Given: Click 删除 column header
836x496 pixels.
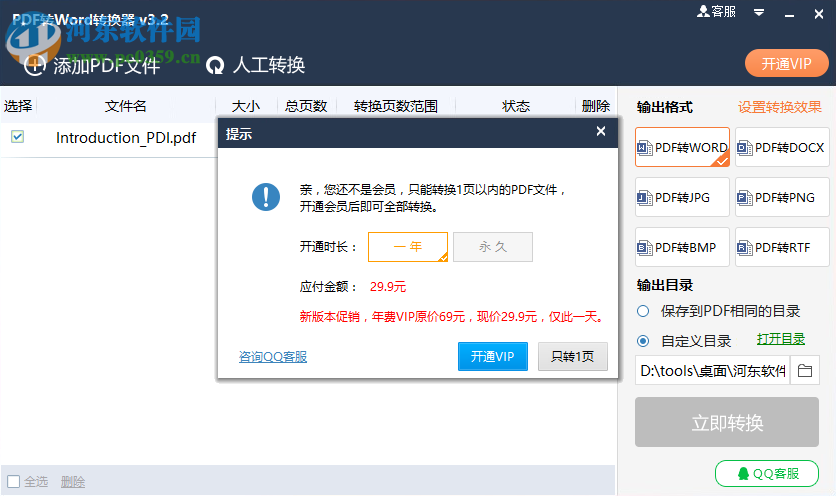Looking at the screenshot, I should tap(596, 106).
